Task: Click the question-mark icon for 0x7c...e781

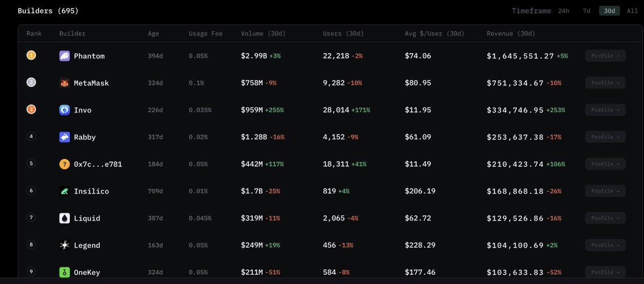Action: tap(64, 164)
